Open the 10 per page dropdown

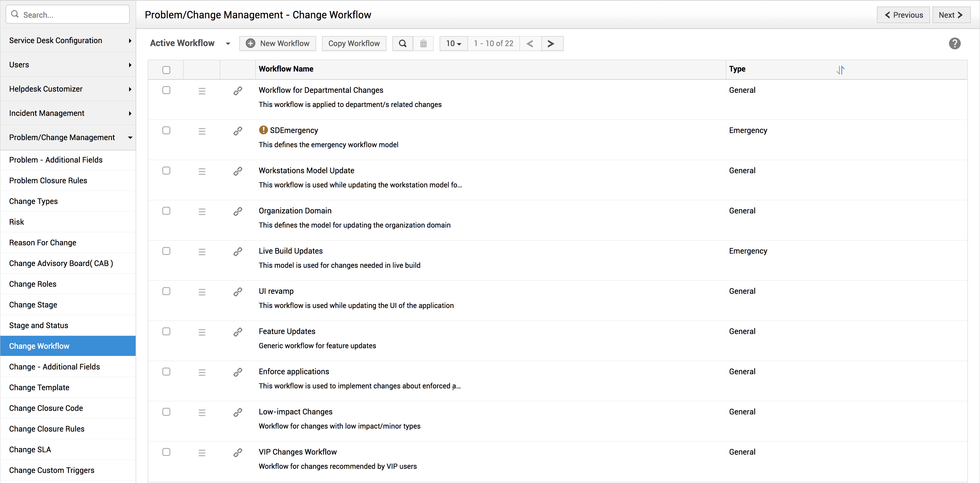coord(453,43)
